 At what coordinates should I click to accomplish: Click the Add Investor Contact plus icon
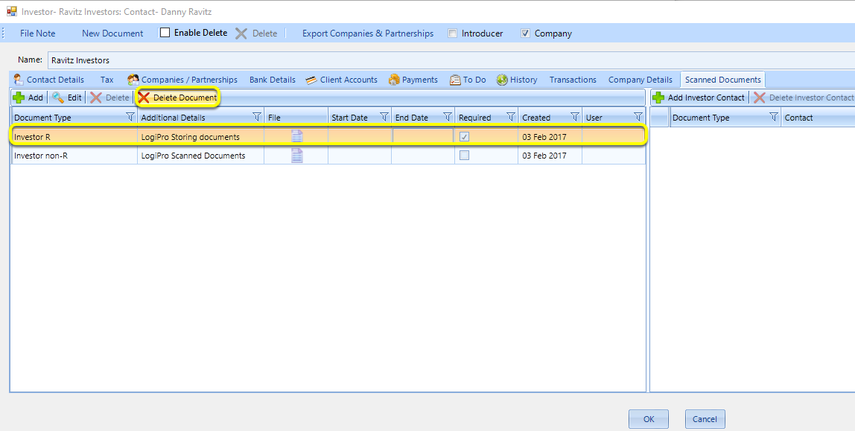coord(658,98)
